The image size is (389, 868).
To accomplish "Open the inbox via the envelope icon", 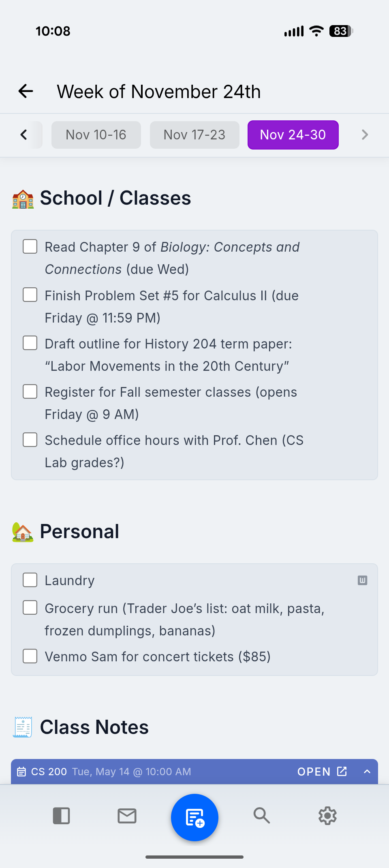I will tap(126, 816).
